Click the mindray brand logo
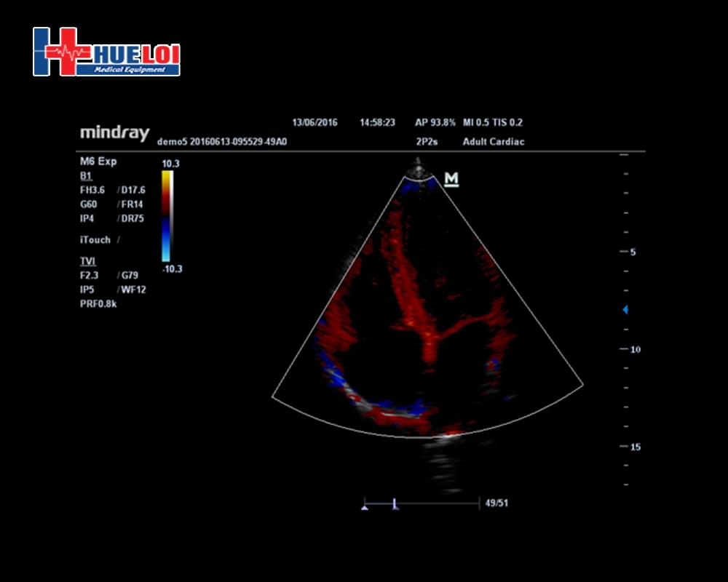This screenshot has height=582, width=728. click(114, 133)
